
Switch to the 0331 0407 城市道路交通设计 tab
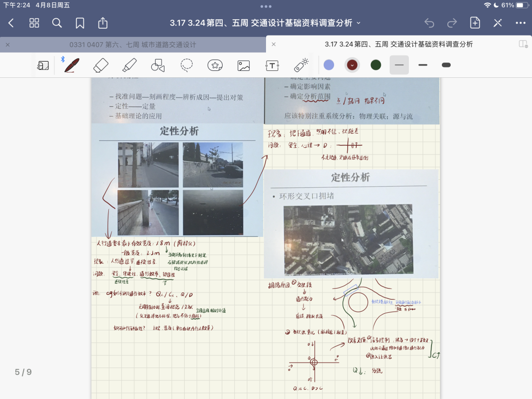[133, 44]
